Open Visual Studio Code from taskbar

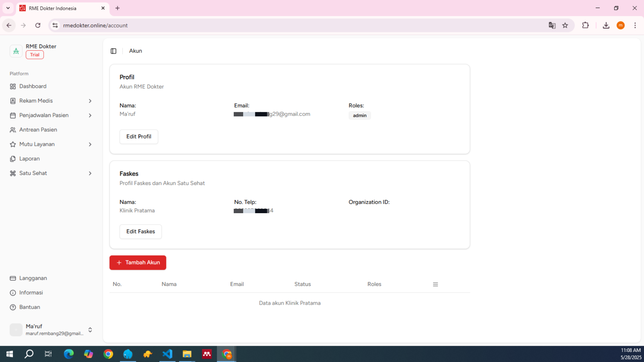click(167, 354)
